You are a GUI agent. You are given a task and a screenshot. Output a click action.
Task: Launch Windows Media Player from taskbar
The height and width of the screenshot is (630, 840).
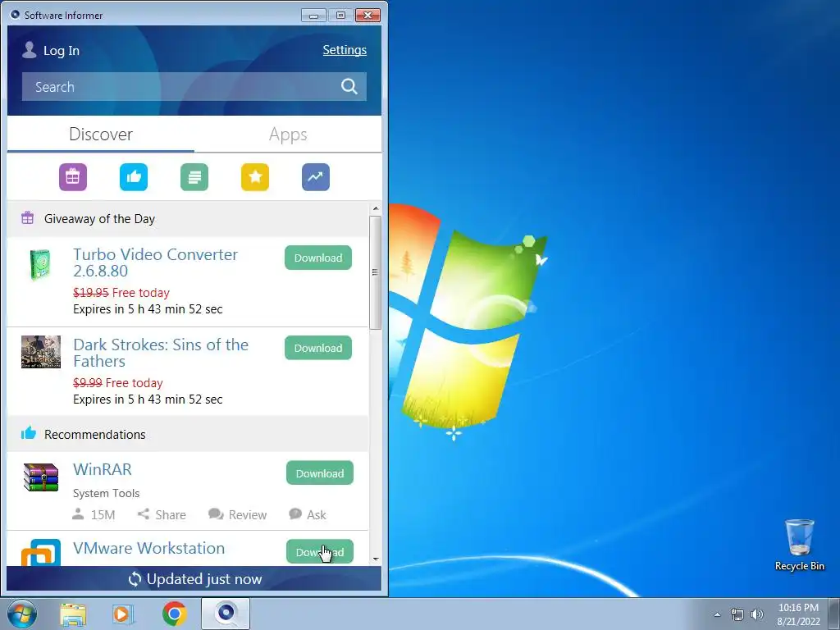(123, 614)
